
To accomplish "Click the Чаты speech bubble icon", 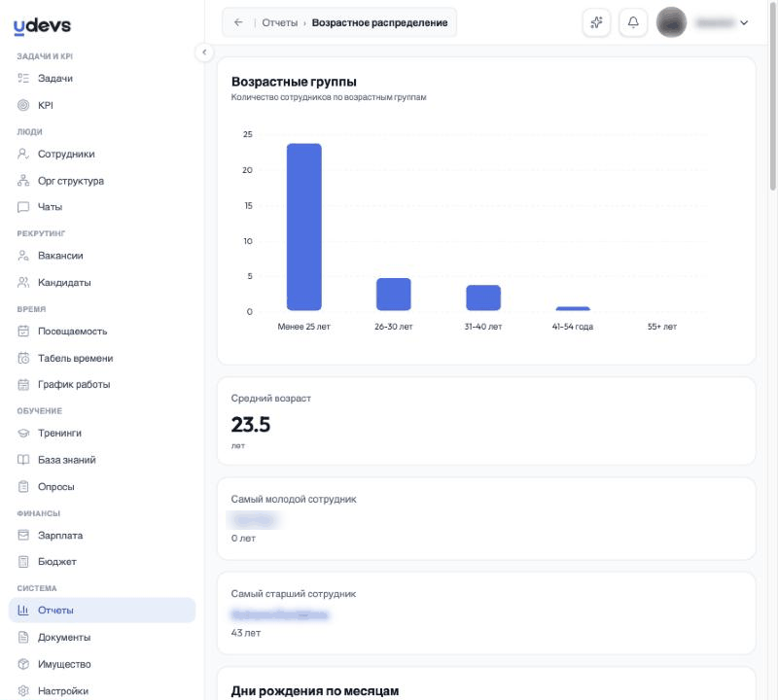I will click(23, 207).
